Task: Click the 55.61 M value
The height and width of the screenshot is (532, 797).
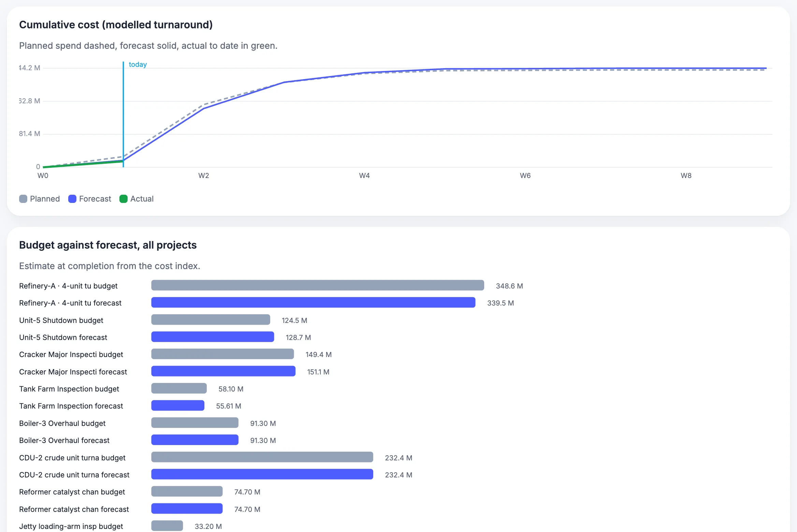Action: pyautogui.click(x=229, y=406)
